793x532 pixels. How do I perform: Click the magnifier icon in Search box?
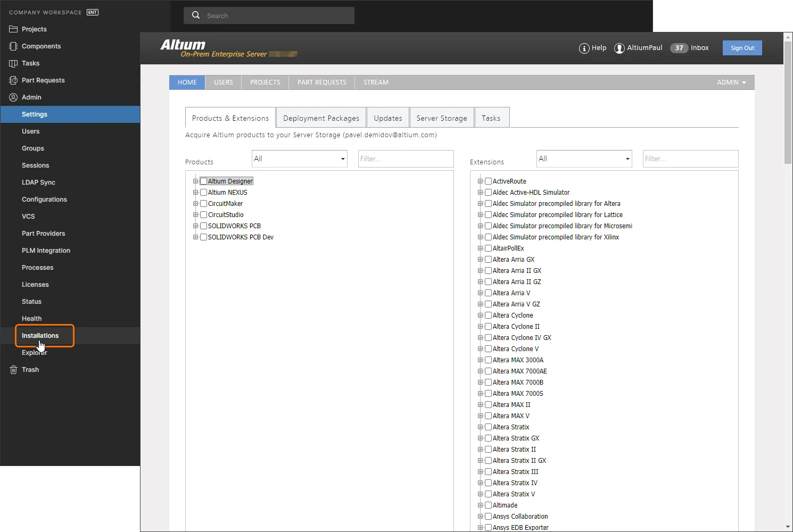click(x=196, y=15)
